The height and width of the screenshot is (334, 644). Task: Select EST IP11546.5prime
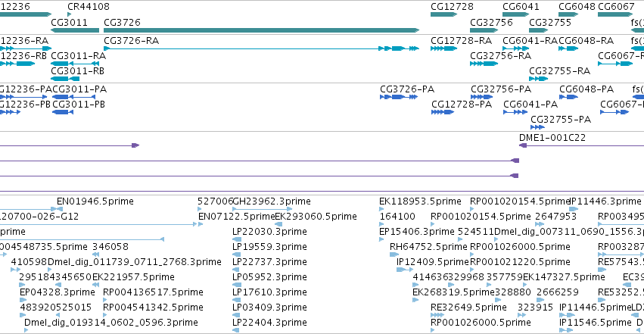(595, 323)
